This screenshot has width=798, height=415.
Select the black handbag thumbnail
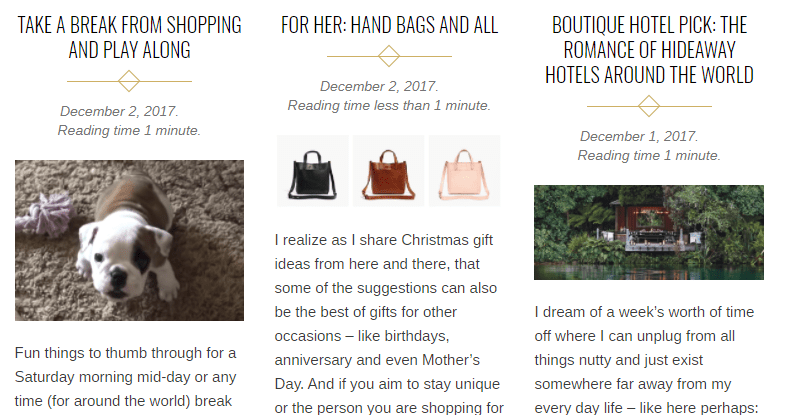point(313,171)
